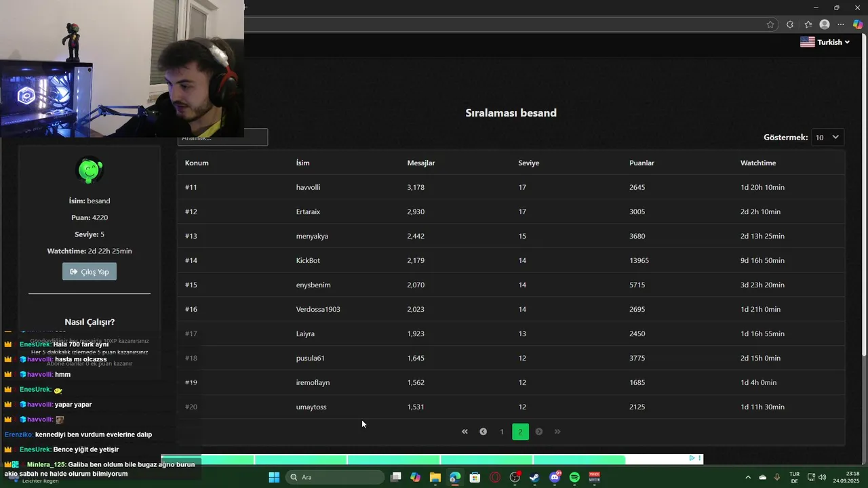Click KickBot's 13965 points value

click(639, 260)
